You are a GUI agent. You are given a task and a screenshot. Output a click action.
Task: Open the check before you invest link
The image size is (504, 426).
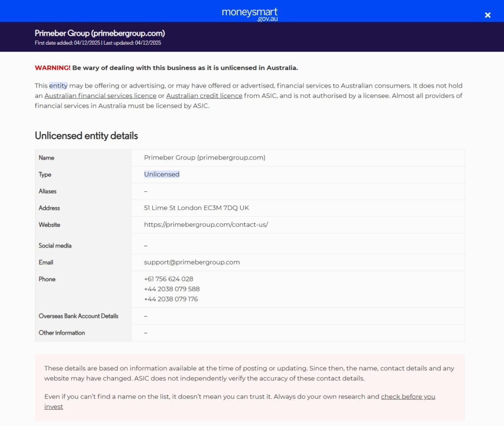click(408, 396)
